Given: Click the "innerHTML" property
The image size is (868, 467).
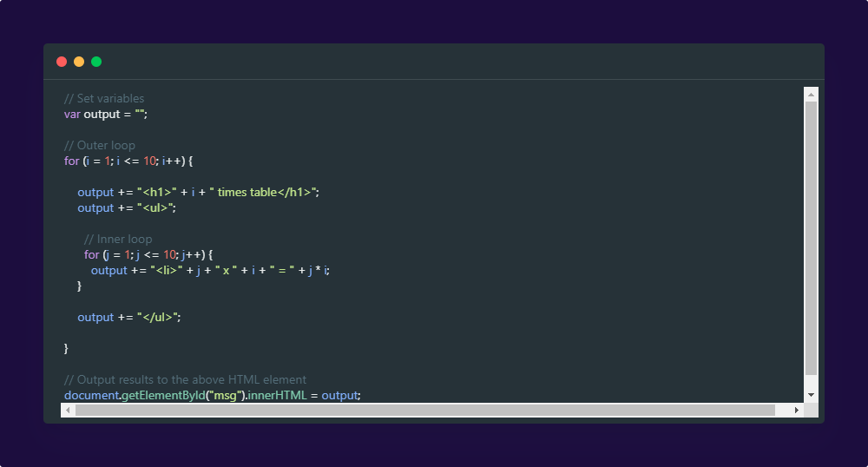Looking at the screenshot, I should [x=277, y=396].
